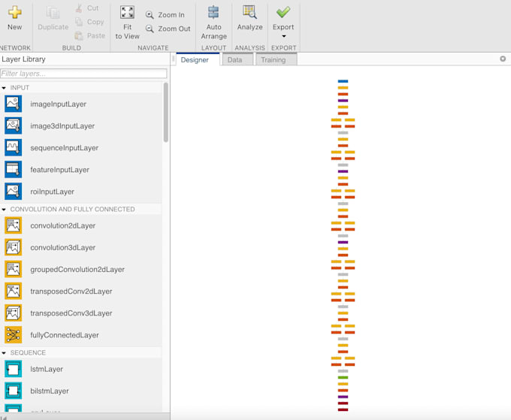Open the Export dropdown menu

[x=283, y=36]
